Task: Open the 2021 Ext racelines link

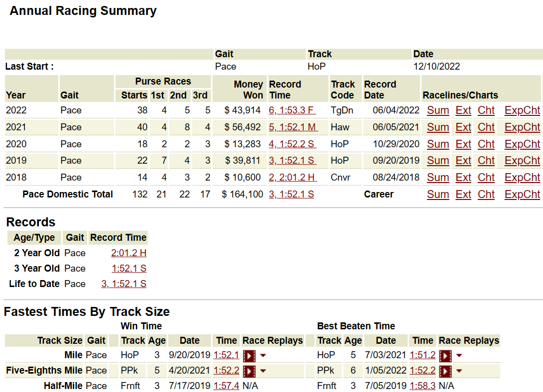Action: [x=463, y=127]
